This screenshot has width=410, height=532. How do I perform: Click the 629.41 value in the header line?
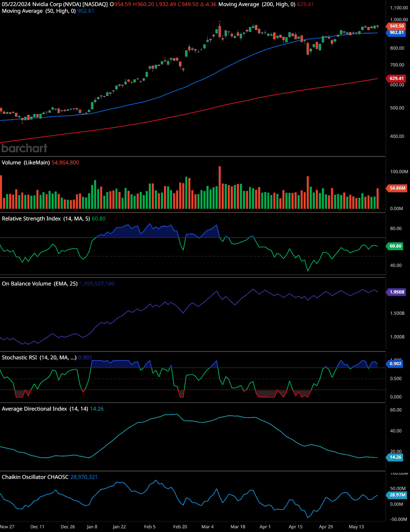[305, 4]
